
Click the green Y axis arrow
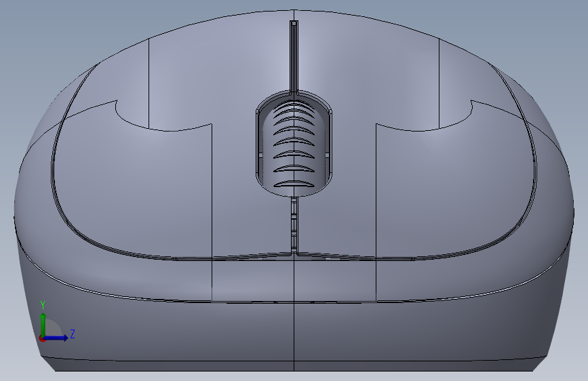pyautogui.click(x=43, y=324)
